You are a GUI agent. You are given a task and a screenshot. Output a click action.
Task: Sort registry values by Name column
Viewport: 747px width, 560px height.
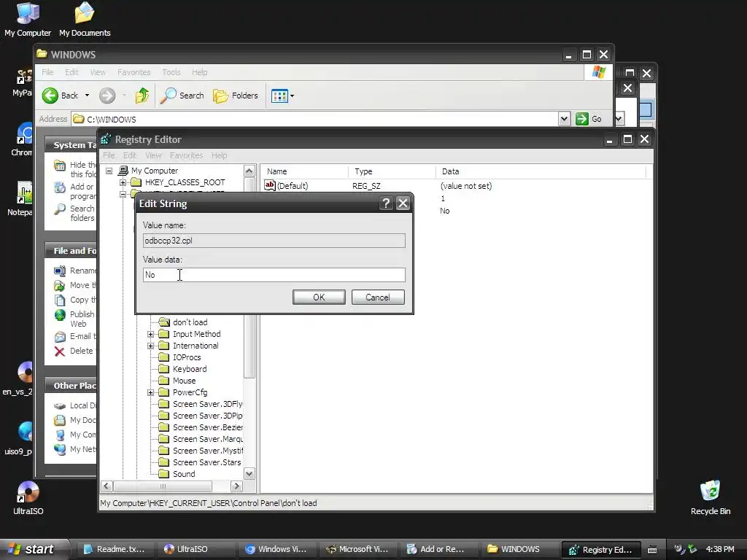point(304,171)
